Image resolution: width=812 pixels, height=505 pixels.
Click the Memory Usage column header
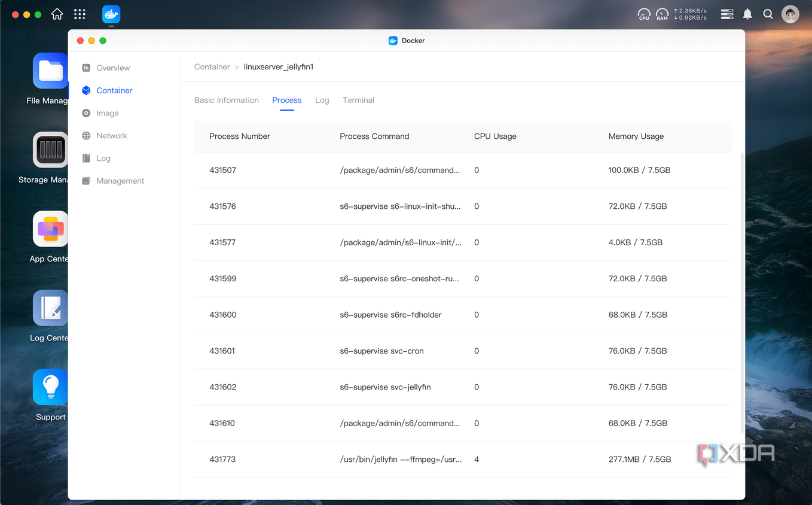(x=636, y=136)
